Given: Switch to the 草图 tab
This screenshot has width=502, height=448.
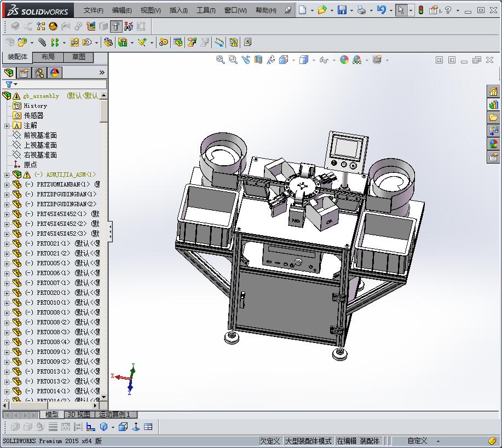Looking at the screenshot, I should pyautogui.click(x=78, y=57).
